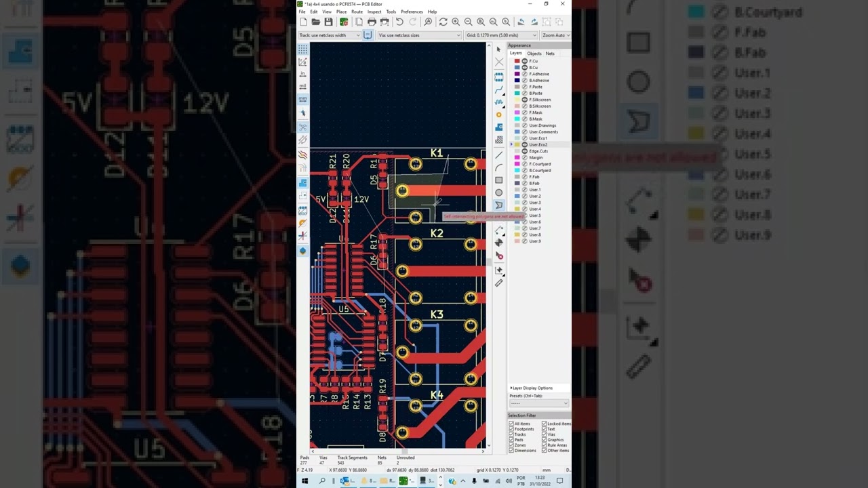The width and height of the screenshot is (868, 488).
Task: Select the arrow Select tool
Action: 499,49
